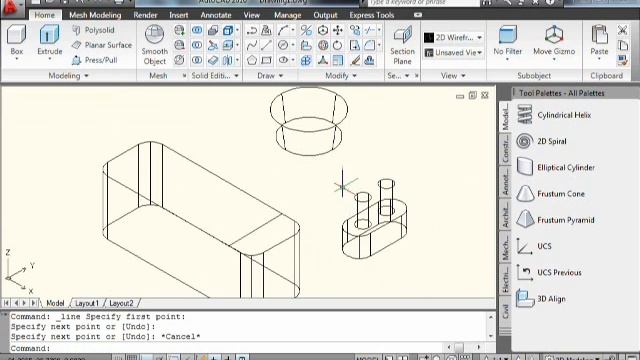Select the Move tool in Modify panel
Image resolution: width=640 pixels, height=360 pixels.
tap(338, 30)
